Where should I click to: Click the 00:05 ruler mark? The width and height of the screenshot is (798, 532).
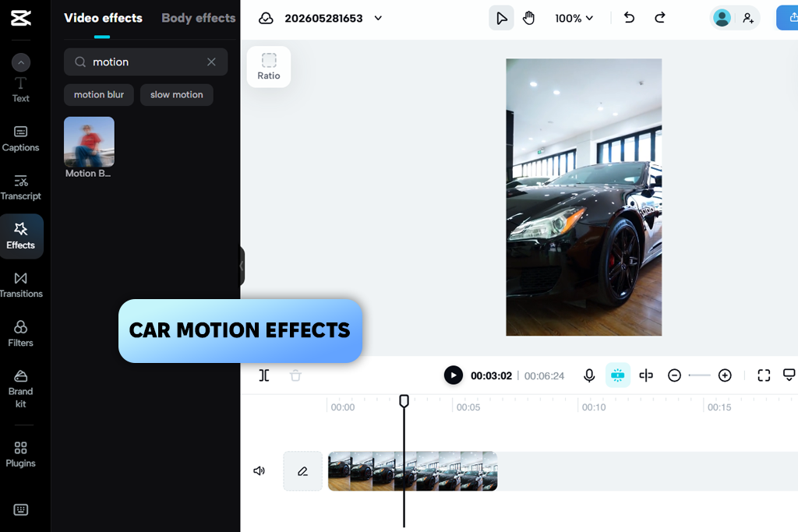(x=468, y=407)
